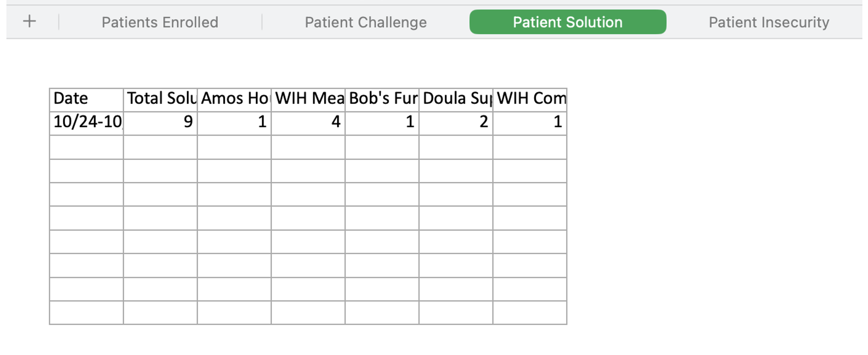Click the Bob's Fur header cell
This screenshot has height=355, width=868.
click(x=382, y=100)
